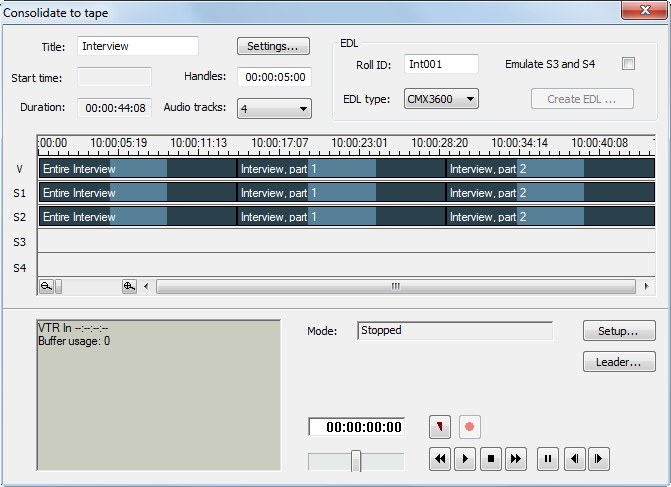The height and width of the screenshot is (487, 671).
Task: Click the S4 track label
Action: pos(19,268)
